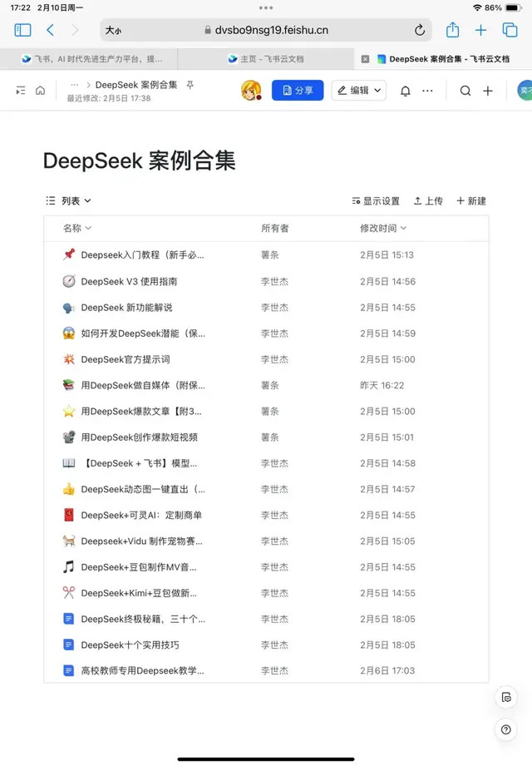Click scissors icon of DeepSeek+Kimi row
Screen dimensions: 532x766
coord(69,593)
